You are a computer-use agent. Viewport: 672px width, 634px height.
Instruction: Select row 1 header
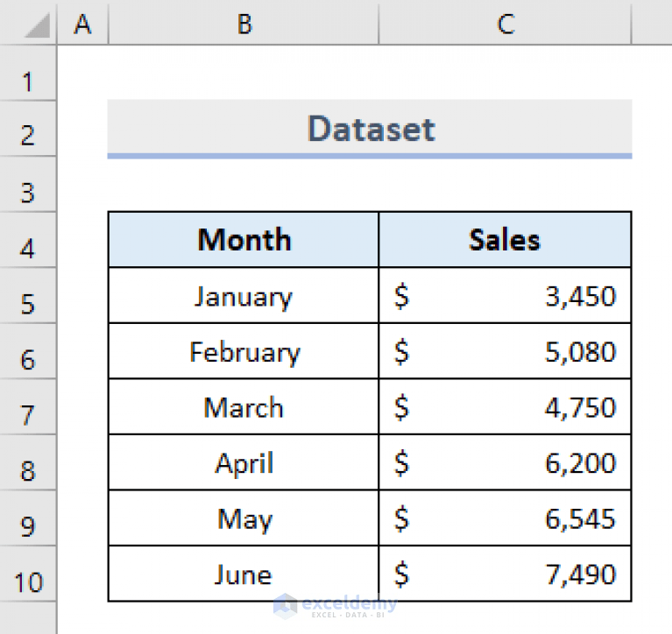tap(28, 73)
